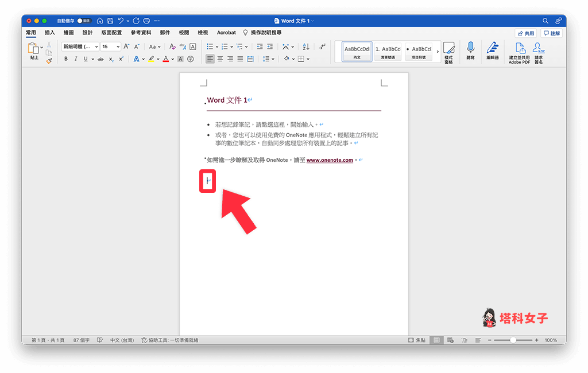Expand the styles gallery arrow
Viewport: 588px width, 373px height.
point(438,52)
